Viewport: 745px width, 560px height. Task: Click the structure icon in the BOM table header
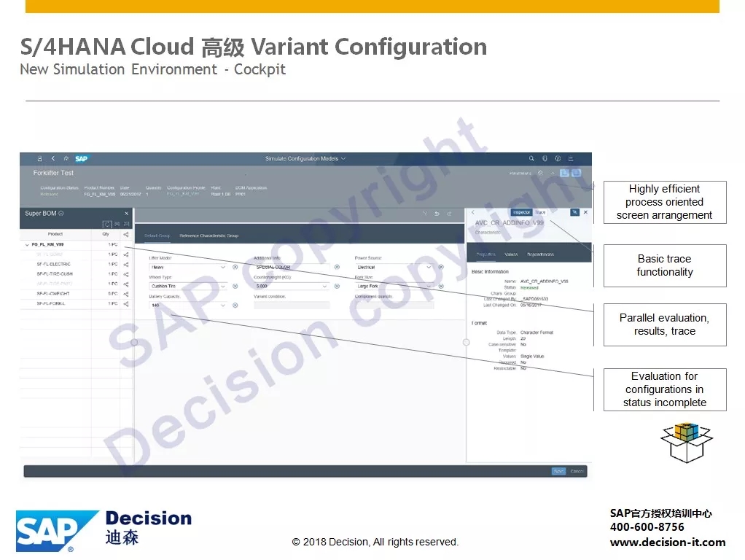tap(126, 234)
